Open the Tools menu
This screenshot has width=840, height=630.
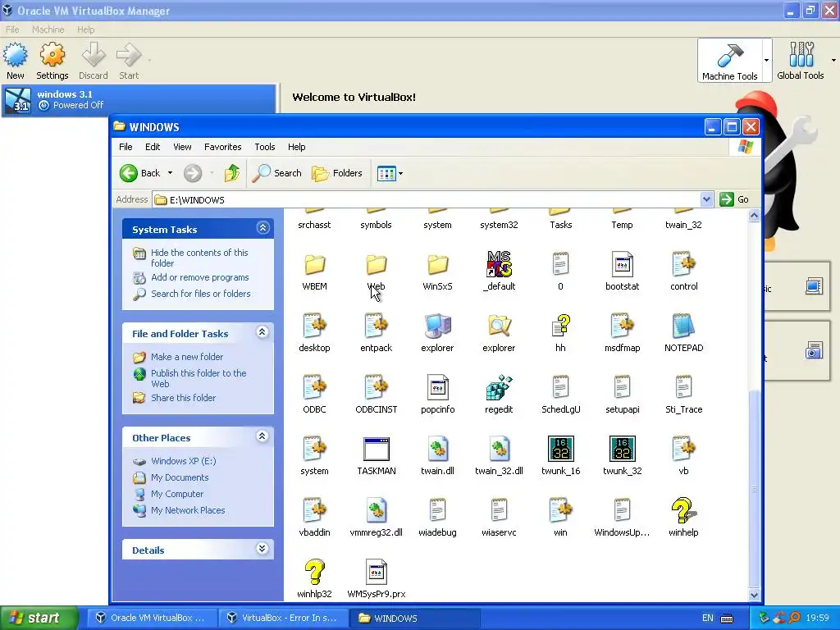click(x=265, y=147)
